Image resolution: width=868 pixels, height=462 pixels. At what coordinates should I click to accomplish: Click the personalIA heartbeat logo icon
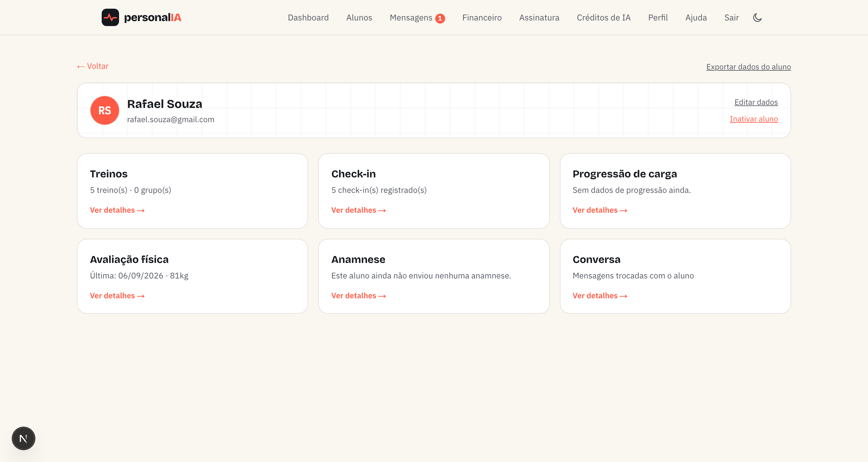tap(110, 18)
